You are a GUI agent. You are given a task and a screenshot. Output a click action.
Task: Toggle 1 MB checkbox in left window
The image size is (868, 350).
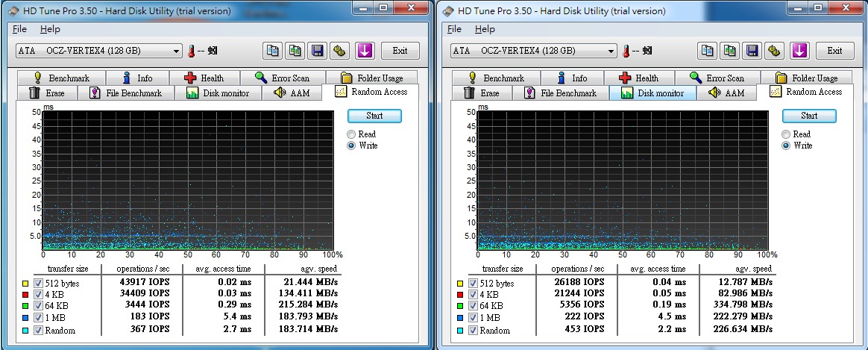coord(37,318)
